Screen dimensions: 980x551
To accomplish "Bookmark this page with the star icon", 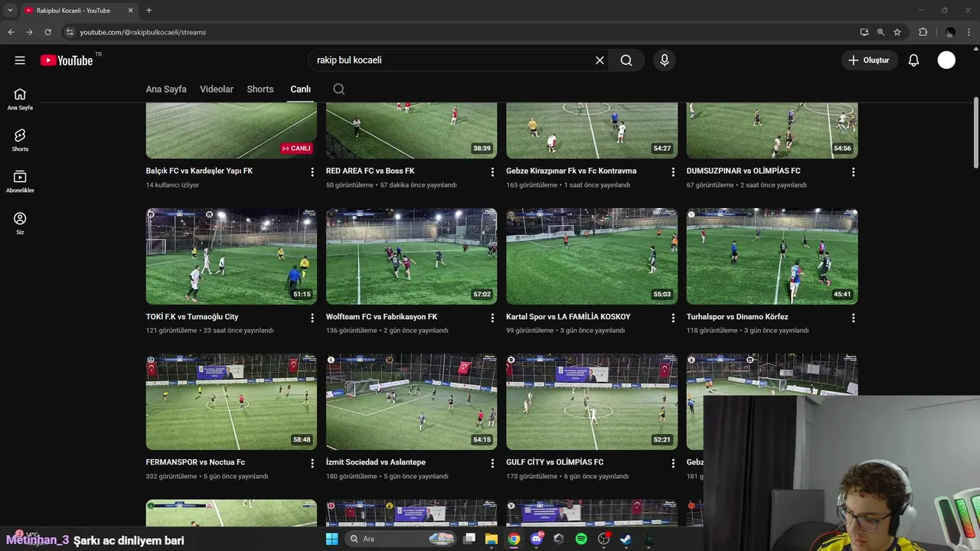I will pyautogui.click(x=897, y=32).
